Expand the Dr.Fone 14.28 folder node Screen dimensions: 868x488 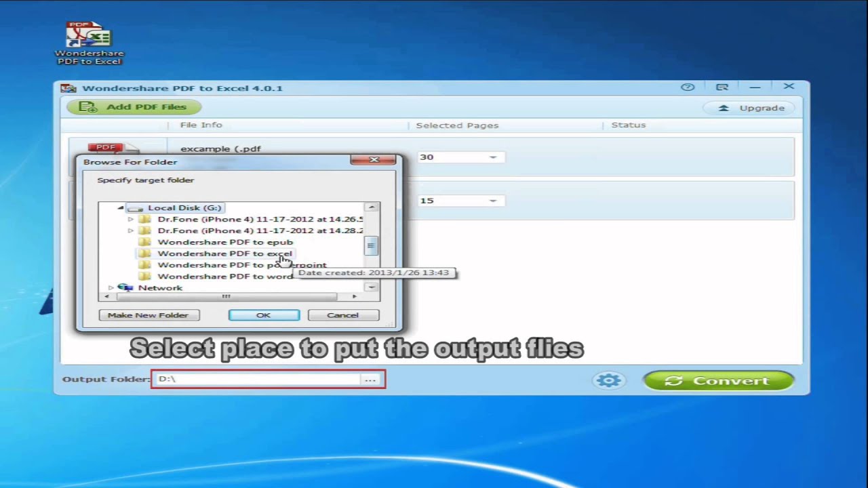(131, 231)
